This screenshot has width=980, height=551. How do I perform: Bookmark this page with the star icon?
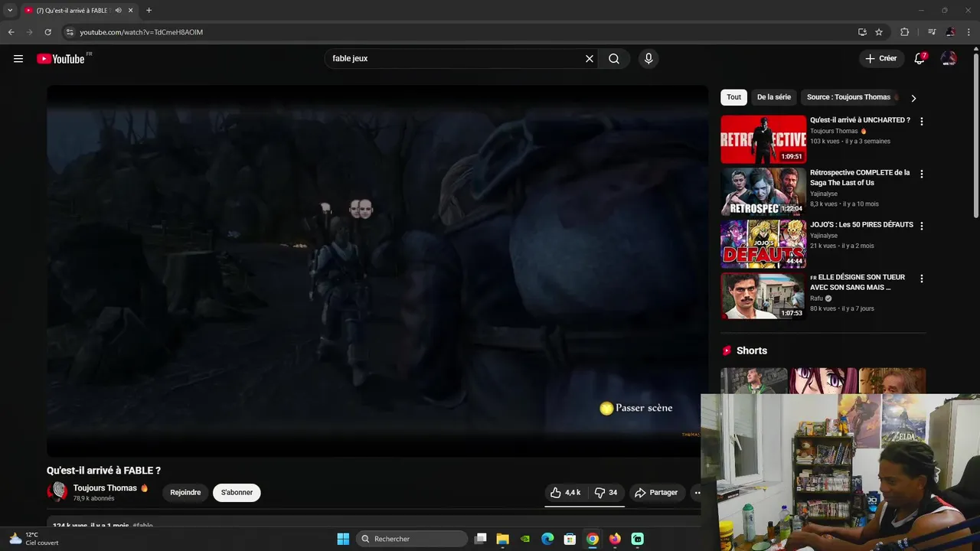click(x=879, y=32)
